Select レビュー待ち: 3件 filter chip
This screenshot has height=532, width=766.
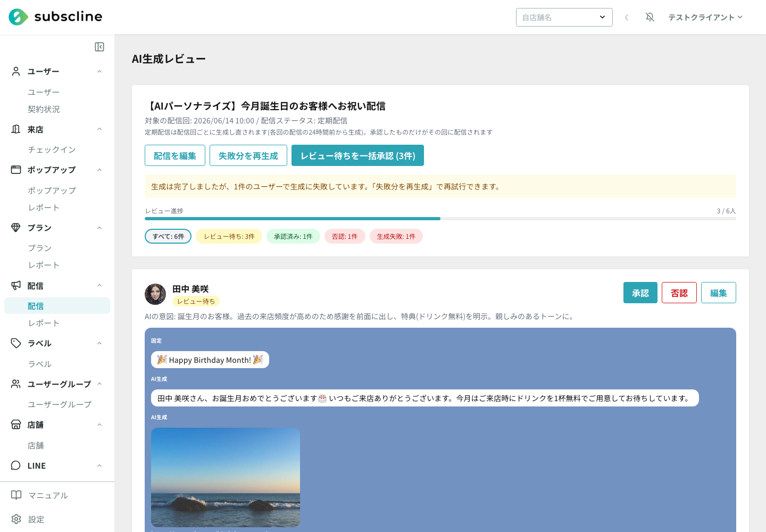tap(229, 236)
